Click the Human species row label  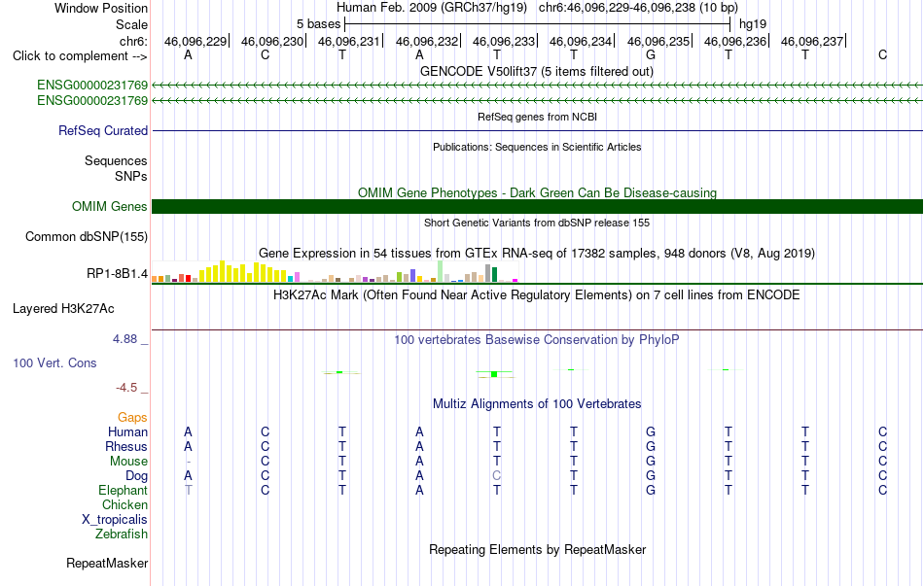tap(127, 431)
